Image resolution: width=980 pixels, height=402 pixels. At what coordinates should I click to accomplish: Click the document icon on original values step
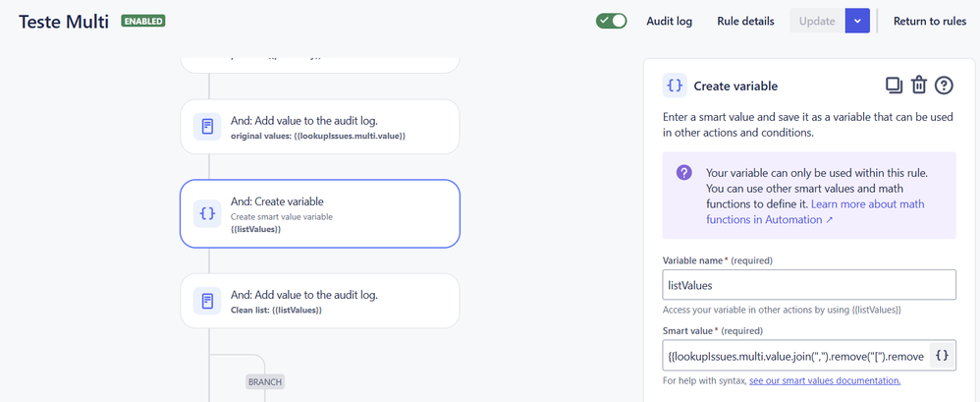coord(207,126)
